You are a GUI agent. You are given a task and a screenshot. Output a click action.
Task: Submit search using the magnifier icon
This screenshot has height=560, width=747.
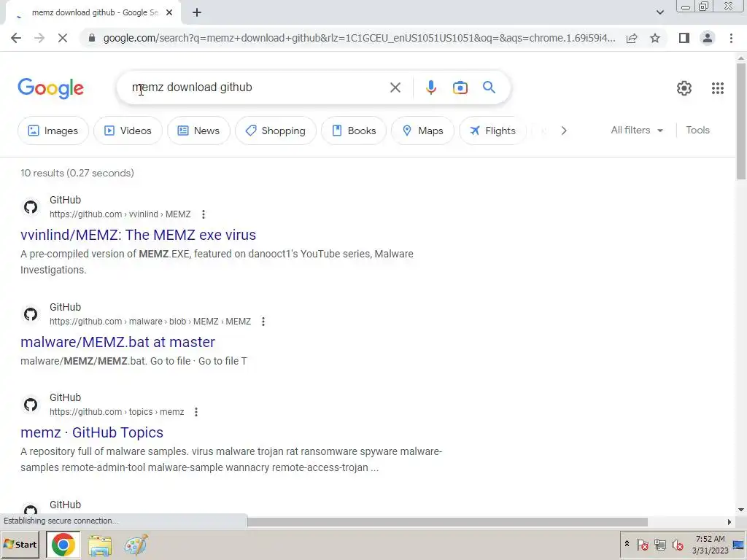pyautogui.click(x=489, y=87)
